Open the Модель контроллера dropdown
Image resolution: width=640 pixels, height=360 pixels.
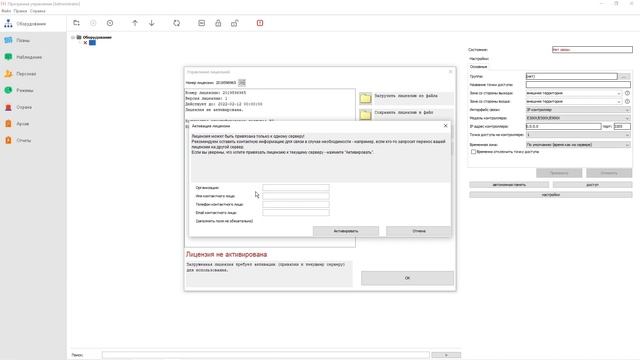click(578, 118)
